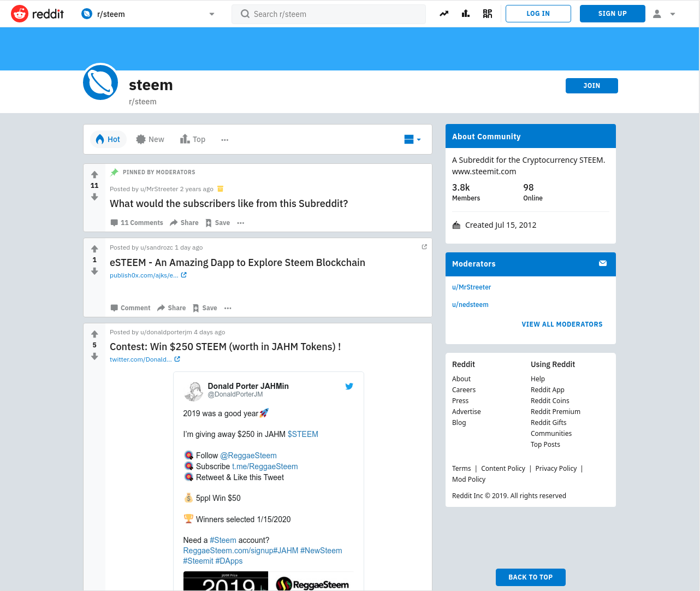Message the moderators envelope icon

(603, 263)
